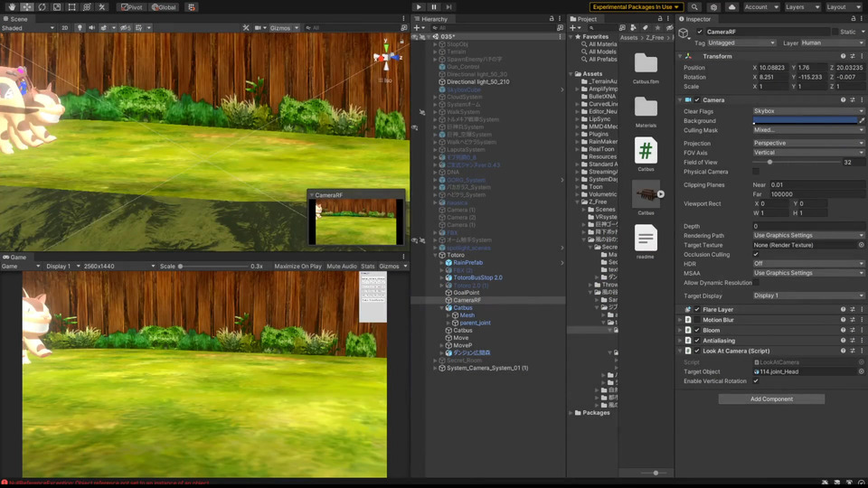This screenshot has width=868, height=488.
Task: Open Clear Flags dropdown
Action: (x=808, y=111)
